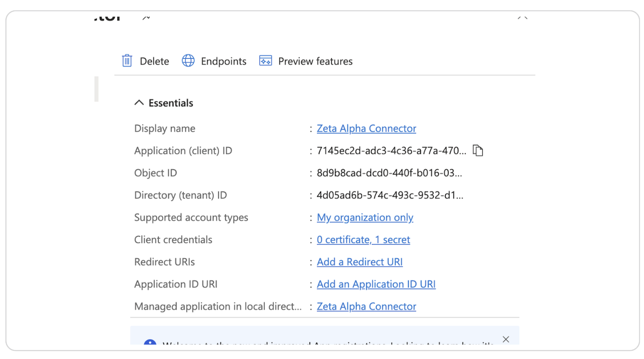Click the vertical scrollbar on the left
This screenshot has width=644, height=359.
click(97, 89)
